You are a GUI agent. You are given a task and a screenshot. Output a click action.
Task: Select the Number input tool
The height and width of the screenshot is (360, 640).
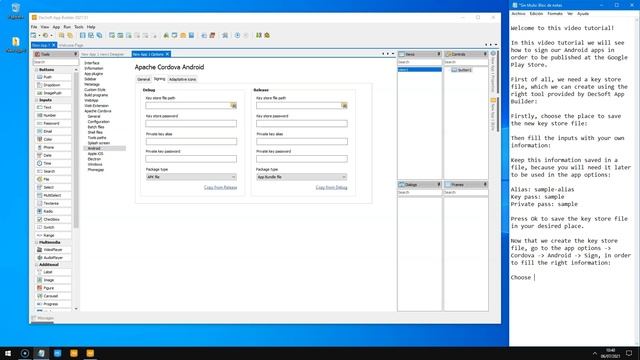(x=53, y=115)
